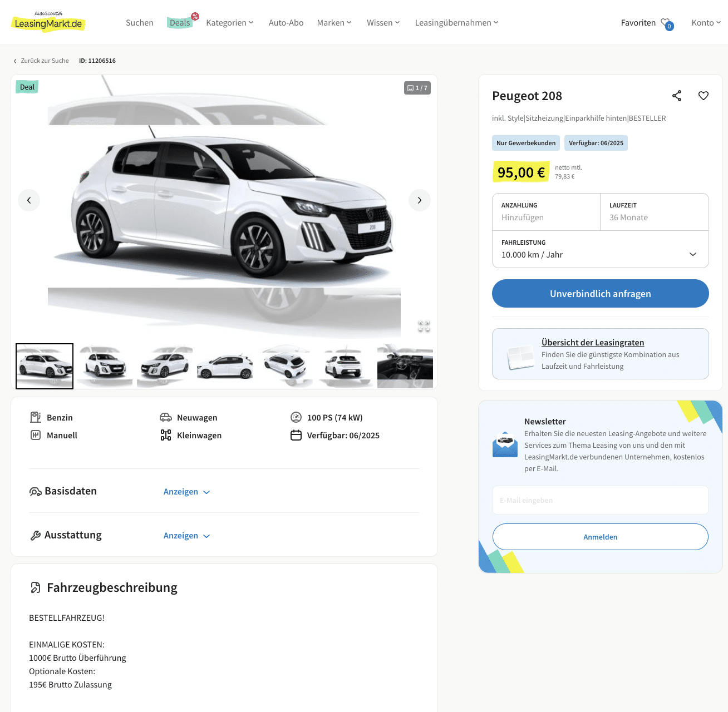
Task: Open the Suchen menu item
Action: click(140, 23)
